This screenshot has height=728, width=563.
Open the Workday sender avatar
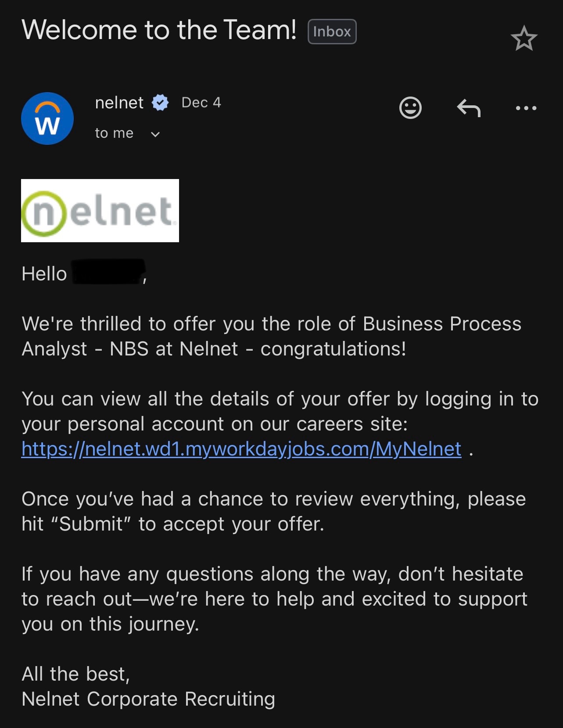(x=47, y=118)
